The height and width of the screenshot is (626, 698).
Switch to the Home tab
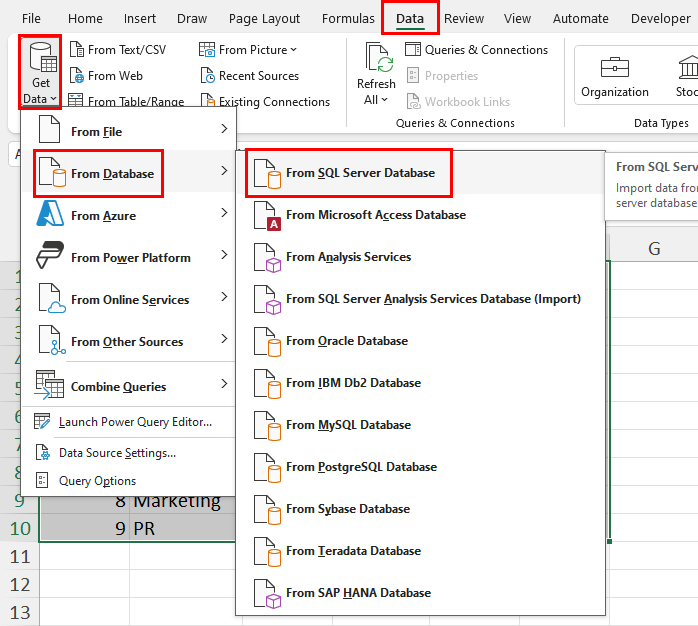85,18
